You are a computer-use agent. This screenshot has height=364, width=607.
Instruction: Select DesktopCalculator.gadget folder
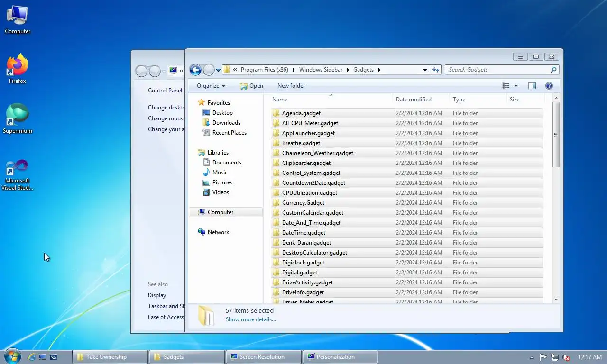point(407,253)
